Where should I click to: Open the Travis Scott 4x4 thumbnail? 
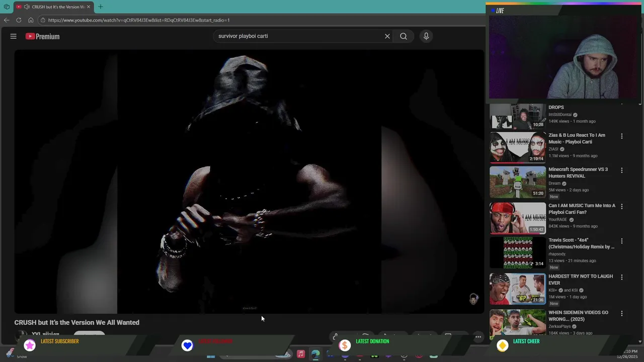point(517,253)
